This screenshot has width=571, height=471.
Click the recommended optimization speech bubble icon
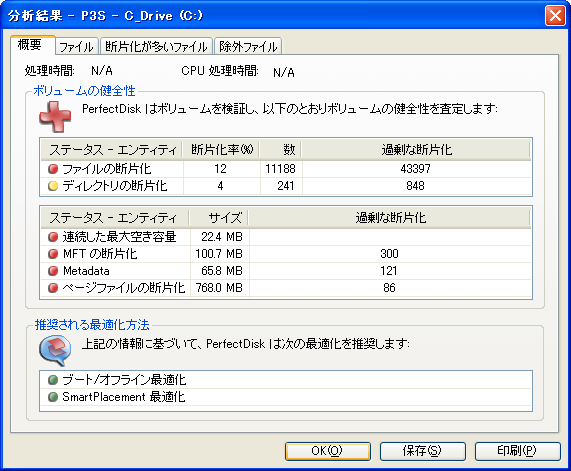click(x=55, y=350)
